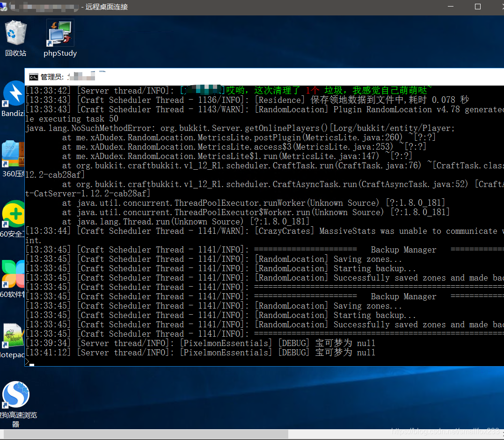Launch phpStudy desktop shortcut
The height and width of the screenshot is (440, 504).
click(60, 38)
